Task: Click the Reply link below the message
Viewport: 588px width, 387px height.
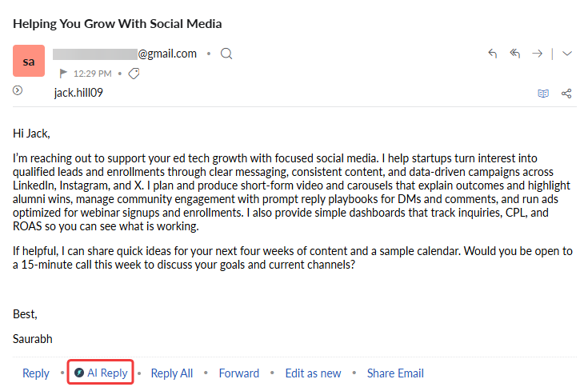Action: (x=36, y=373)
